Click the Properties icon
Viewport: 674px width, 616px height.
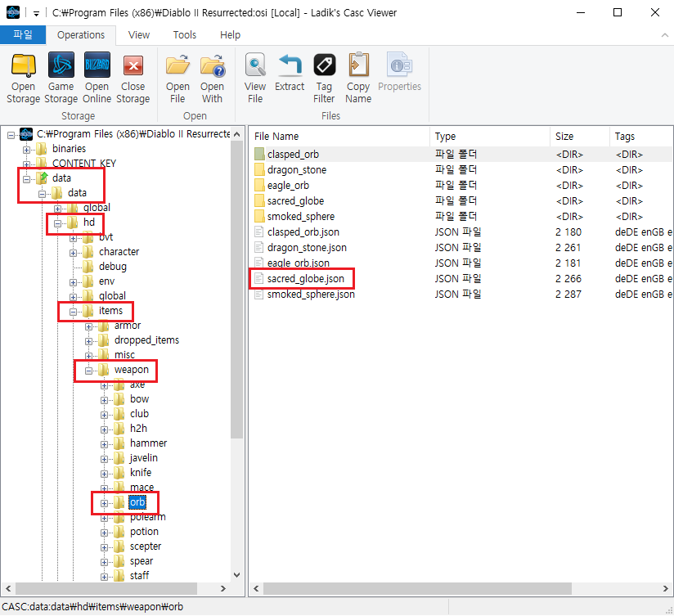(400, 65)
